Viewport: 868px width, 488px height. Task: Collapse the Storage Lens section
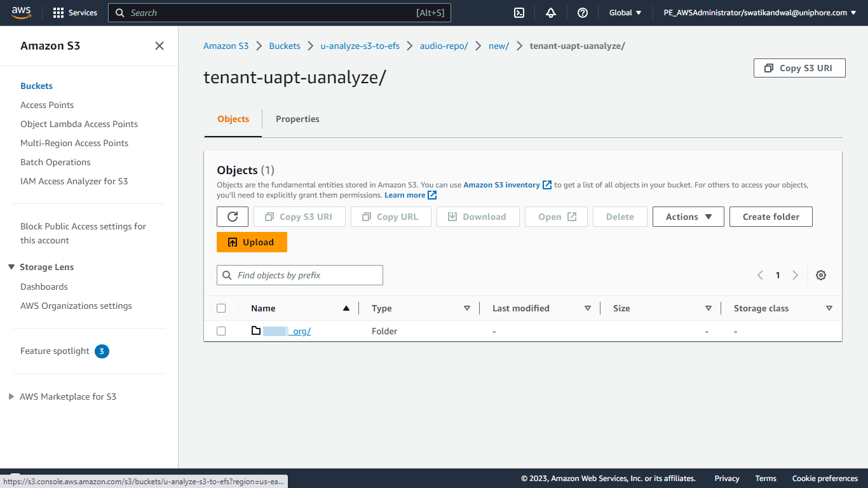[11, 267]
